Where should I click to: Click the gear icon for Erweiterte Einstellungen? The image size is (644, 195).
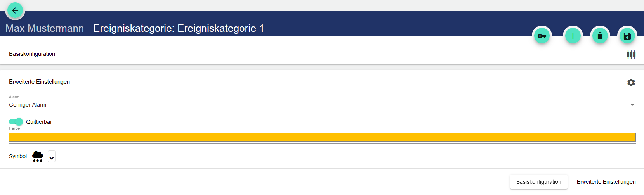pyautogui.click(x=631, y=83)
